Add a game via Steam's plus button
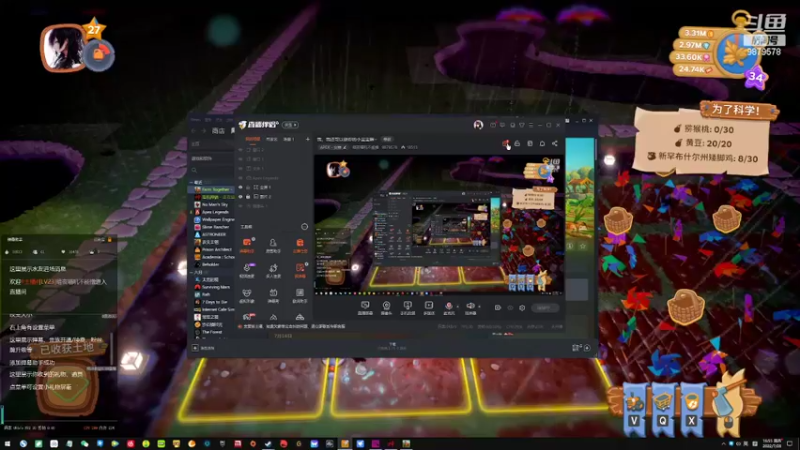 [195, 348]
